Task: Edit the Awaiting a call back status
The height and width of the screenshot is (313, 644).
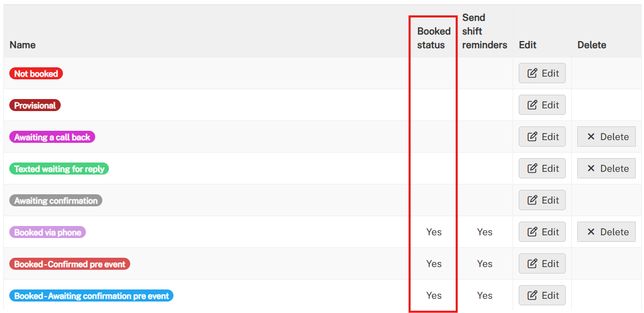Action: 542,137
